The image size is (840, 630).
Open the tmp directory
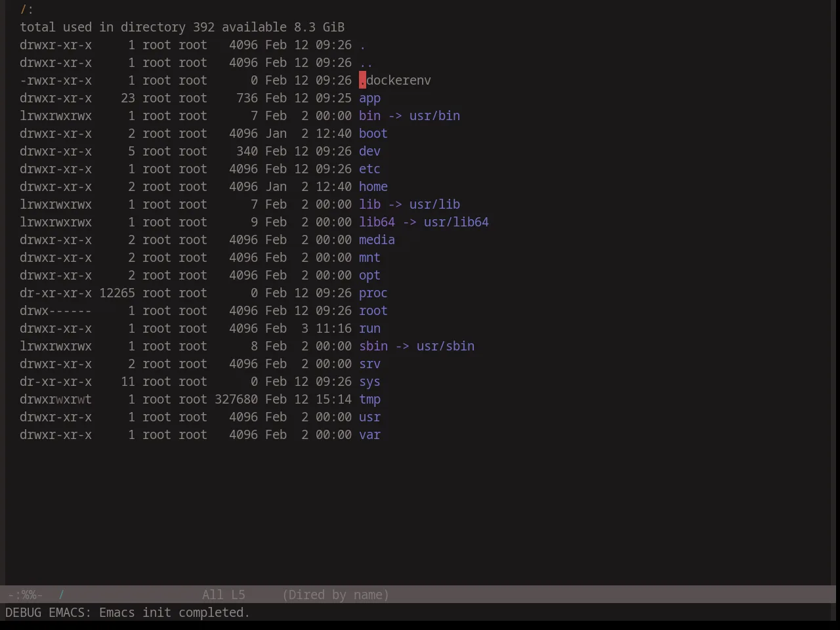pyautogui.click(x=369, y=399)
